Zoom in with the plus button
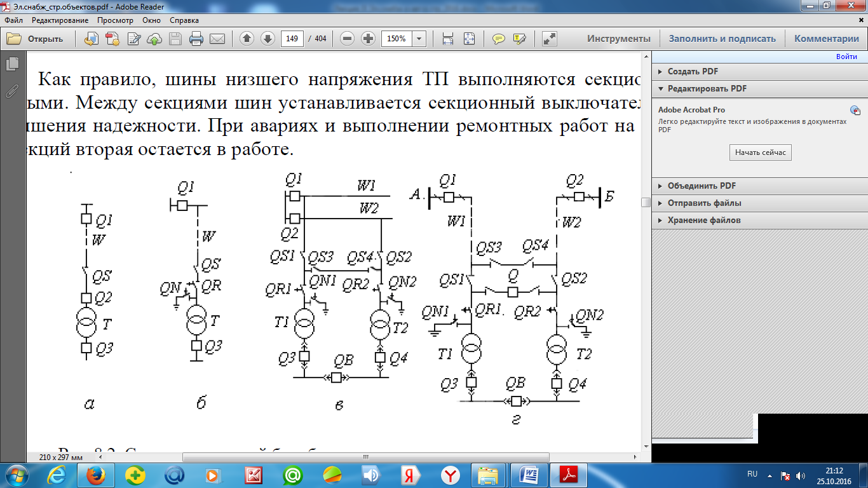The width and height of the screenshot is (868, 488). tap(368, 39)
